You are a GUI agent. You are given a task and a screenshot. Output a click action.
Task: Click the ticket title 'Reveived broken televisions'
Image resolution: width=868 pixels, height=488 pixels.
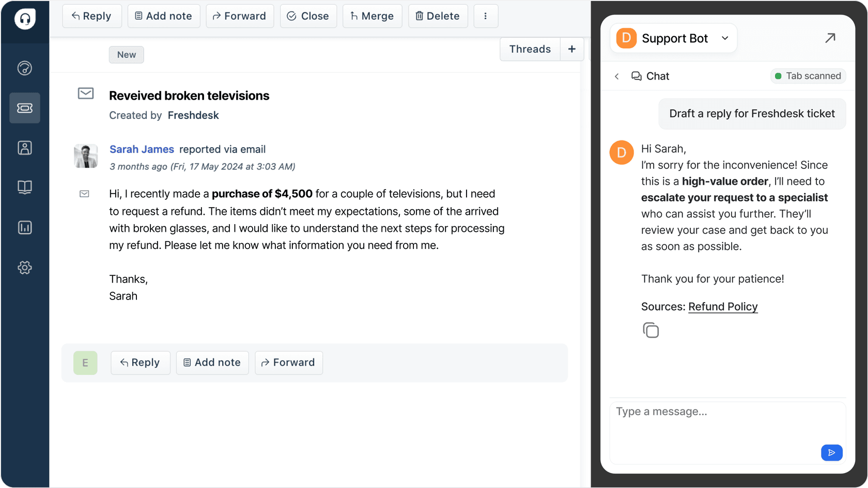pyautogui.click(x=189, y=96)
